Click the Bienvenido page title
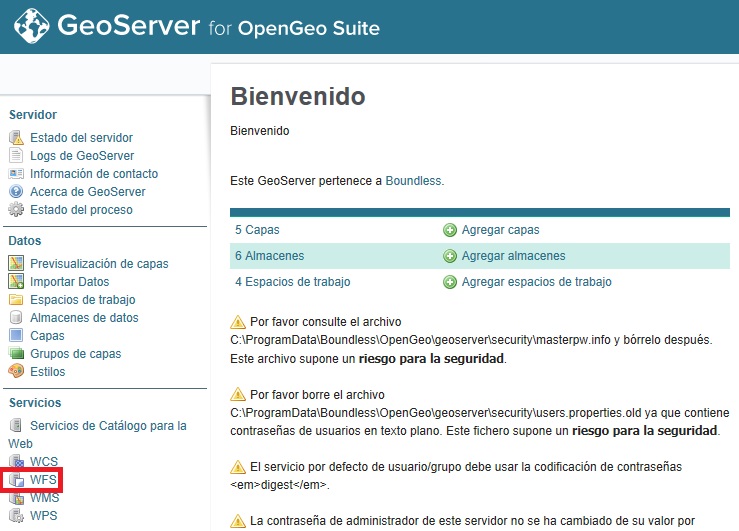The image size is (739, 531). [298, 96]
